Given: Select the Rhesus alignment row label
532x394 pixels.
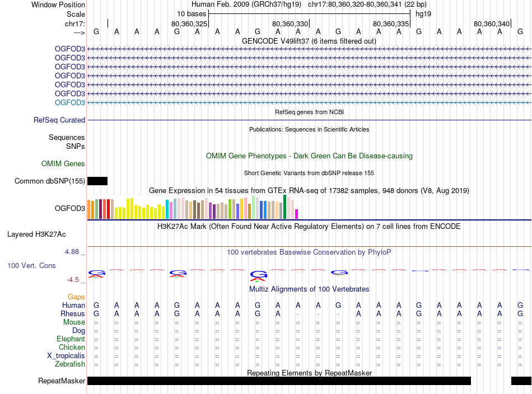Looking at the screenshot, I should pos(73,313).
